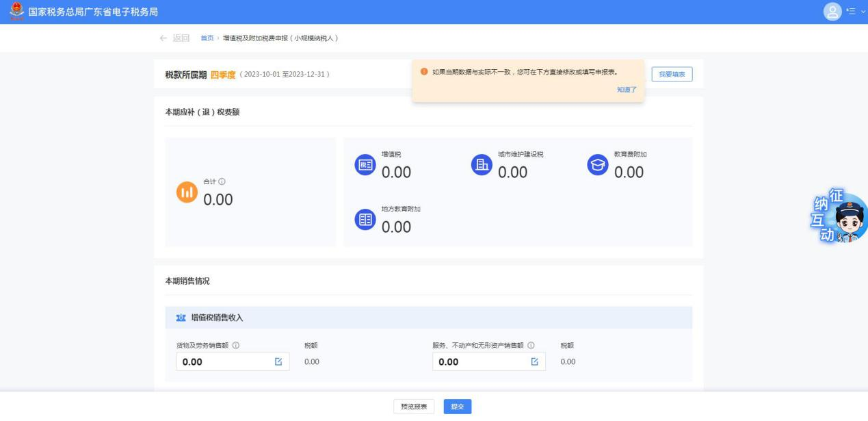Click the blue 提交 submit button
868x421 pixels.
457,407
